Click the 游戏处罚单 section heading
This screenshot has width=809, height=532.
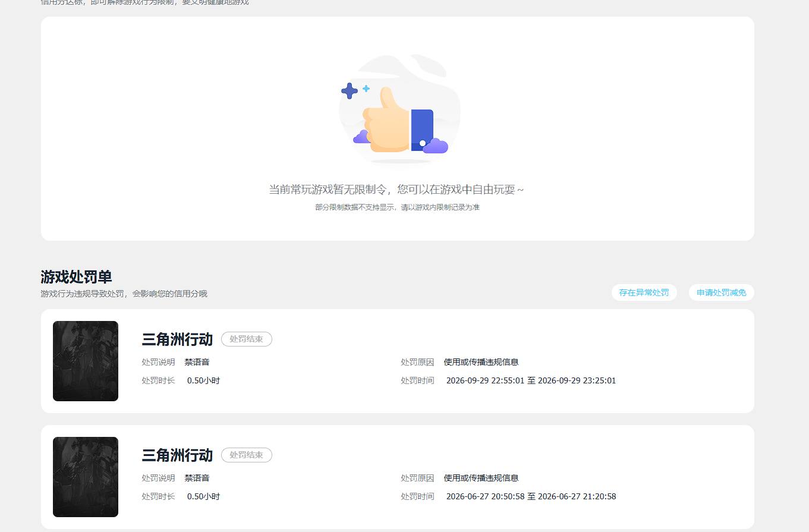[x=76, y=277]
